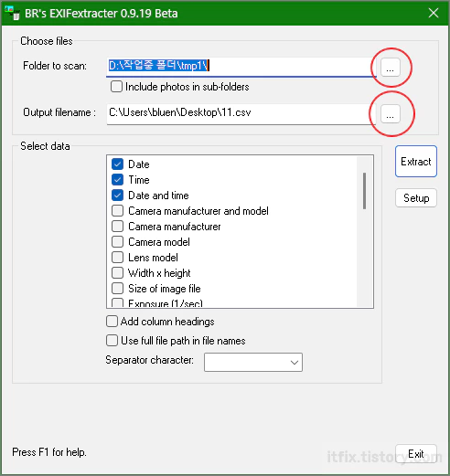This screenshot has width=450, height=476.
Task: Check the Camera model option
Action: (117, 242)
